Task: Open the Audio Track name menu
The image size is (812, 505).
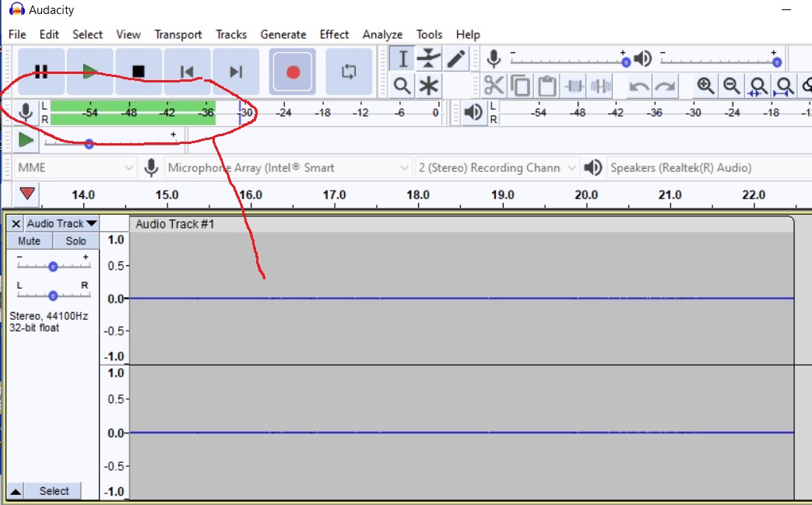Action: 61,223
